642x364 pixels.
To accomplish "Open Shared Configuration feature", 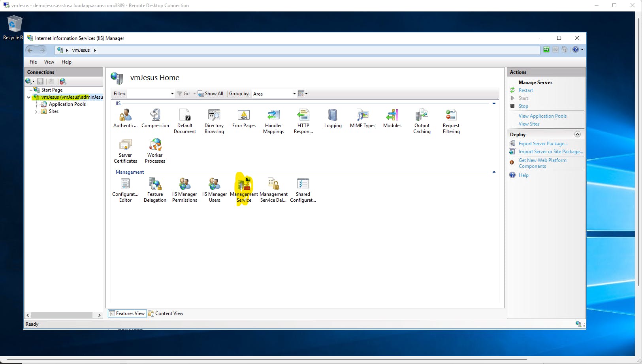I will click(303, 190).
